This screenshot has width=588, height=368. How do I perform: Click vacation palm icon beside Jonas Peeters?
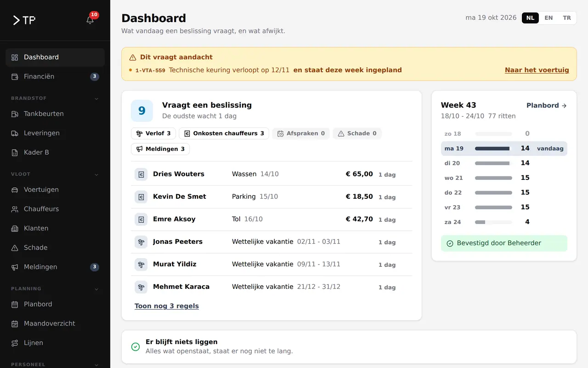(x=141, y=242)
